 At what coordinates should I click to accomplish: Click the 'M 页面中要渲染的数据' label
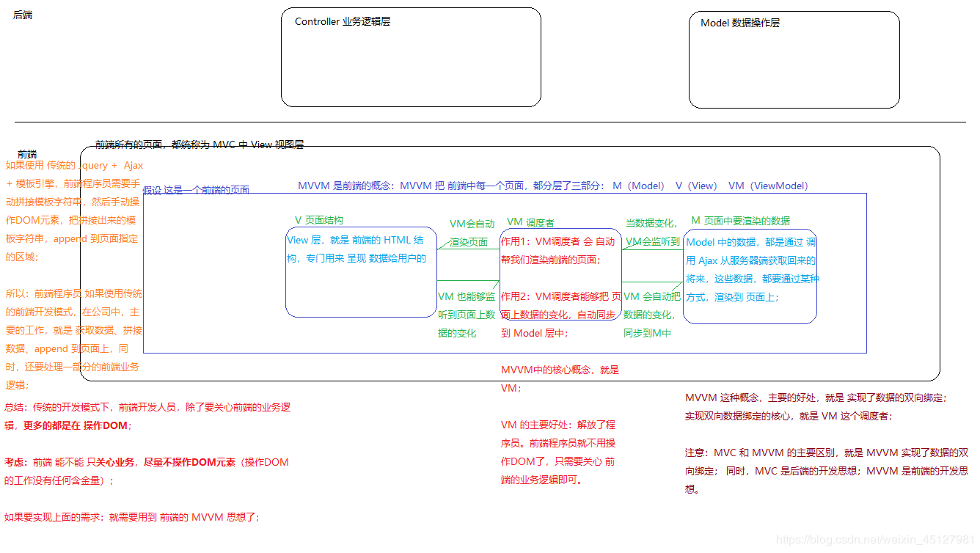click(x=741, y=221)
